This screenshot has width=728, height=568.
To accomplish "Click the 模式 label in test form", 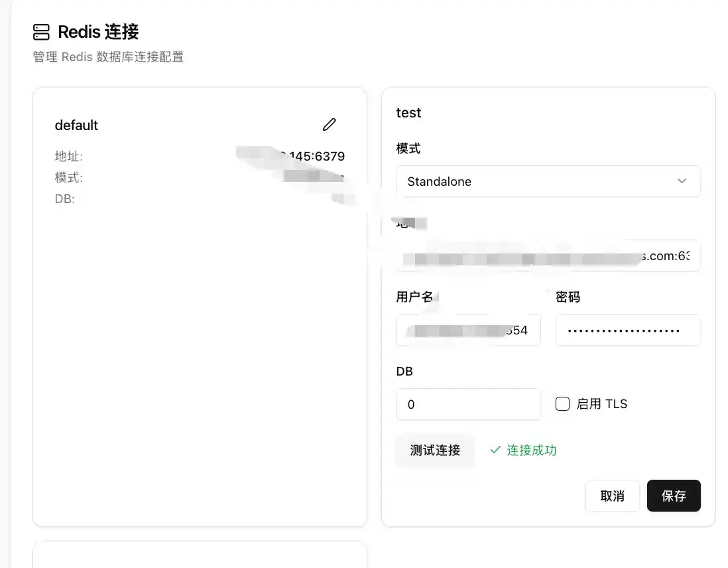I will [x=408, y=148].
